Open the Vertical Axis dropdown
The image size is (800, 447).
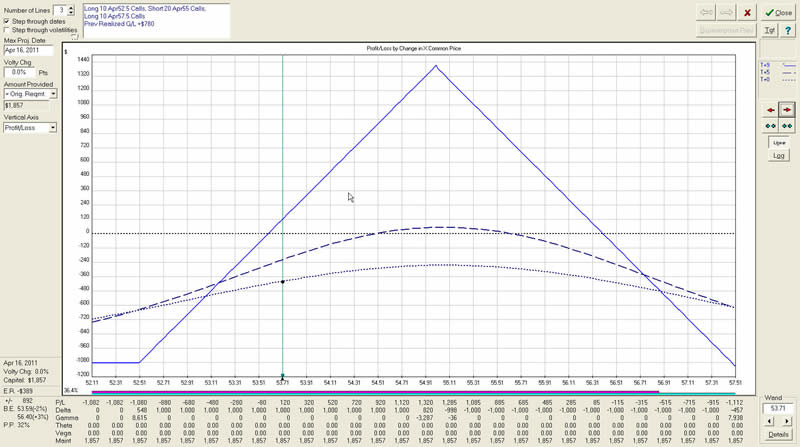53,127
